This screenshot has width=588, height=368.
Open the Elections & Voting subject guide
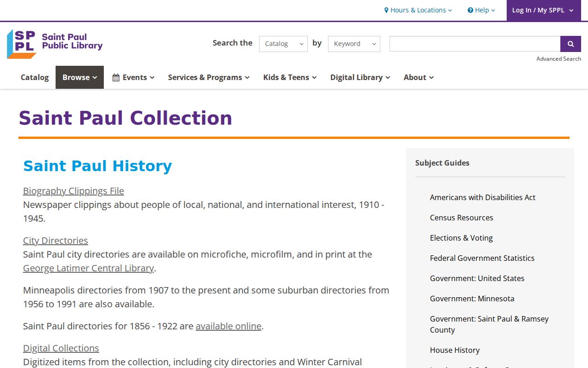coord(461,238)
